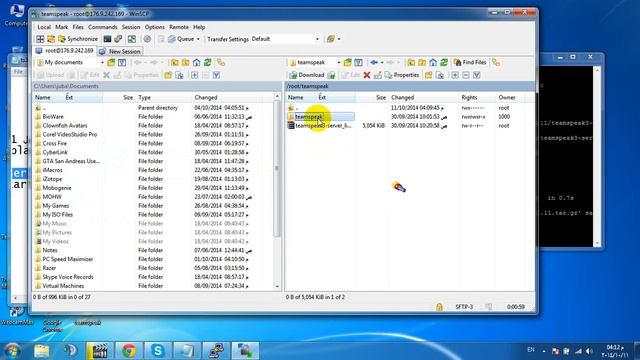Open the Local menu
The image size is (640, 360).
point(44,27)
